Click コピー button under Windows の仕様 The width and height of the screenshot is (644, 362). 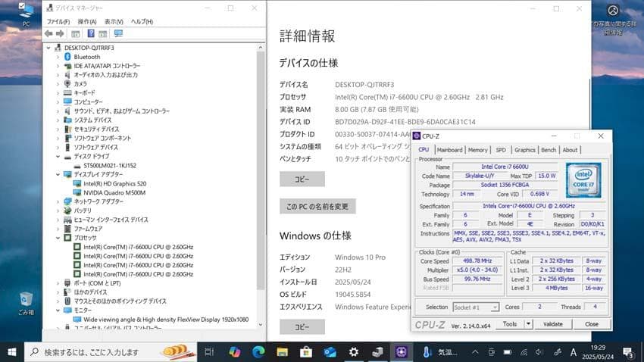tap(302, 326)
